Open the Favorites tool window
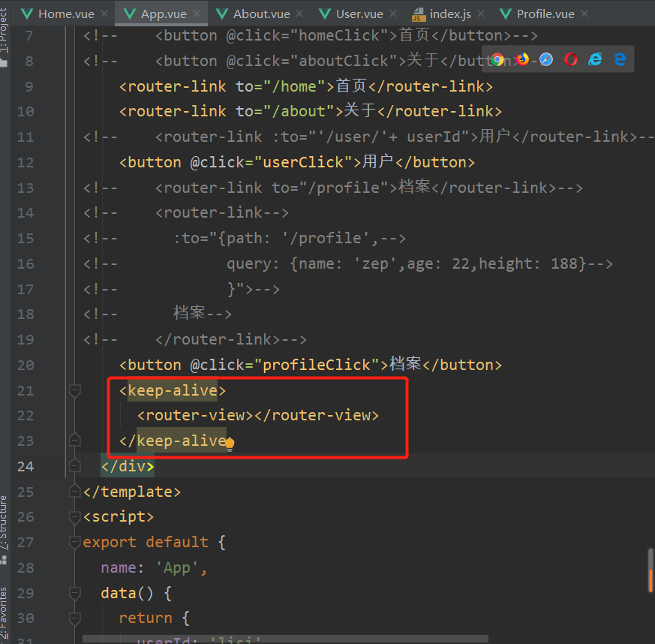Image resolution: width=655 pixels, height=644 pixels. [4, 612]
